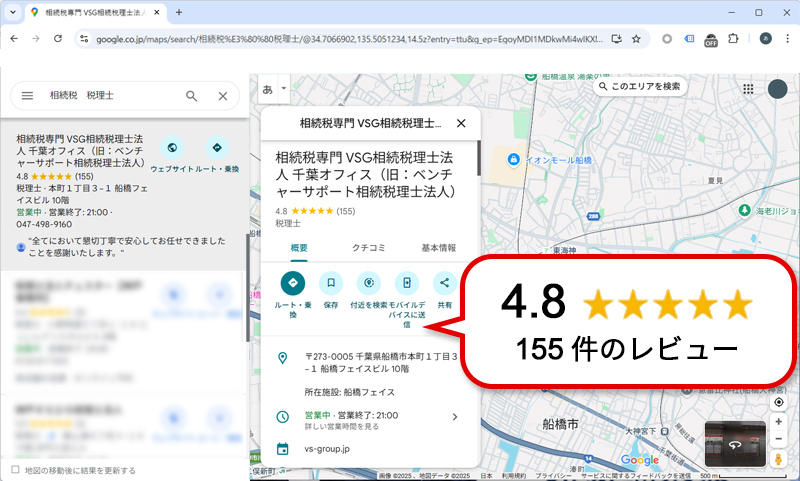This screenshot has width=800, height=481.
Task: Click the (155) review count in detail panel
Action: click(345, 211)
